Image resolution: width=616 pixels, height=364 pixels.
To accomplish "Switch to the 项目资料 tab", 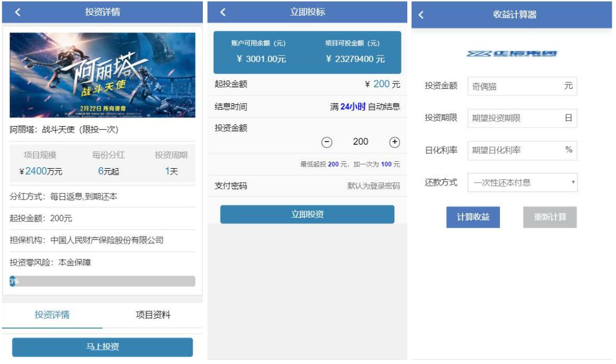I will point(153,315).
